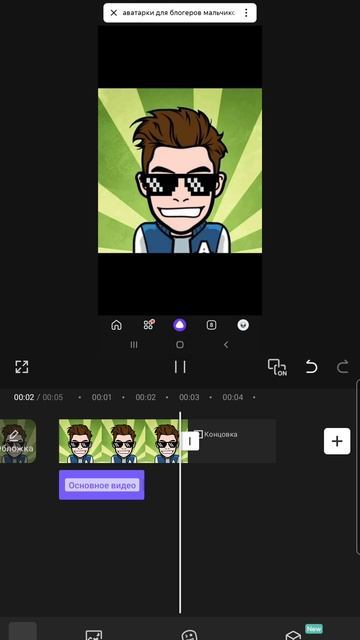Click the 00:01 mark on time ruler
Image resolution: width=360 pixels, height=640 pixels.
pos(102,397)
